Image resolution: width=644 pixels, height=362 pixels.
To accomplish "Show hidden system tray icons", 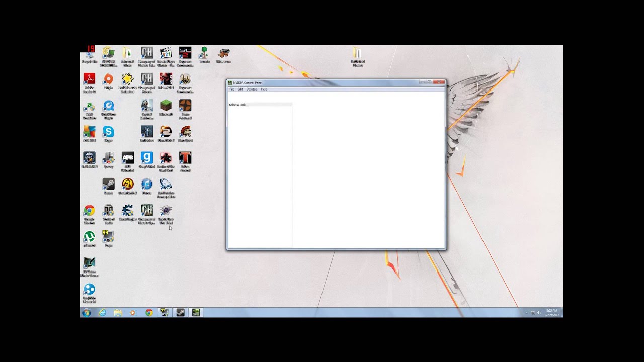I will click(527, 313).
